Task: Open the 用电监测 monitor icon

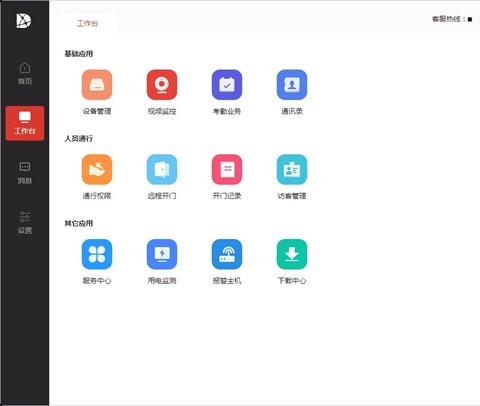Action: (162, 254)
